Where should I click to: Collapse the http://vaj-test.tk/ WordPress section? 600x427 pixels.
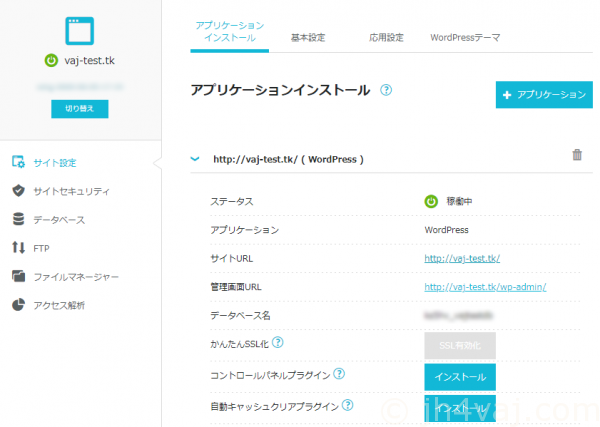pyautogui.click(x=196, y=158)
